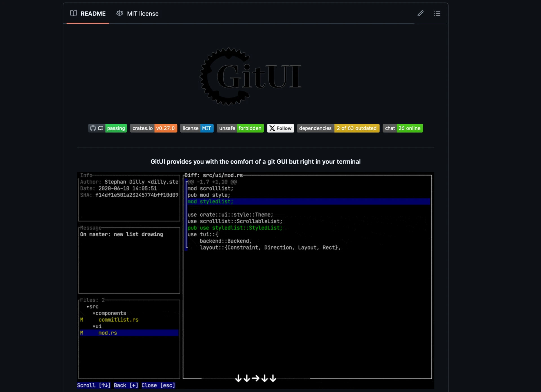The width and height of the screenshot is (541, 392).
Task: Click the GitUI terminal demo screenshot
Action: [x=256, y=280]
